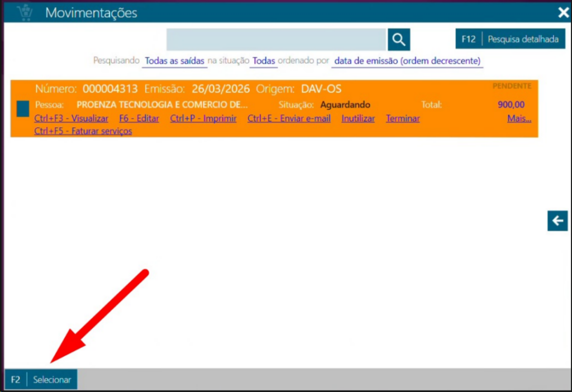Open the 'Todas as saídas' filter dropdown
This screenshot has height=392, width=572.
click(x=174, y=61)
